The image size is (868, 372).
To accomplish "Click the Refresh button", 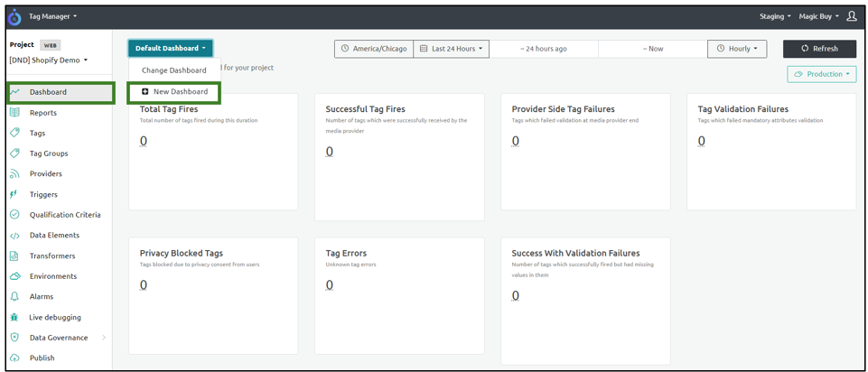I will click(x=819, y=49).
